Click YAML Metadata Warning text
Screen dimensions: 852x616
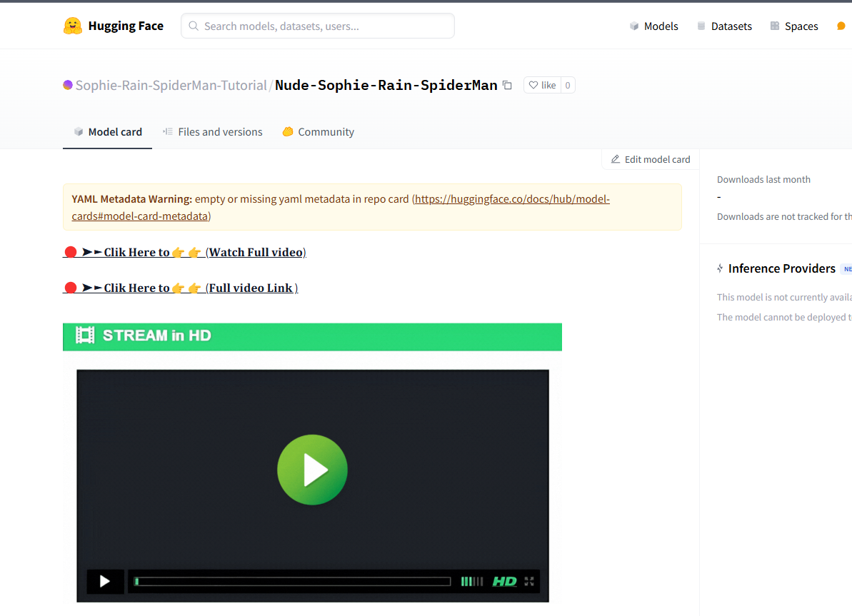(132, 199)
